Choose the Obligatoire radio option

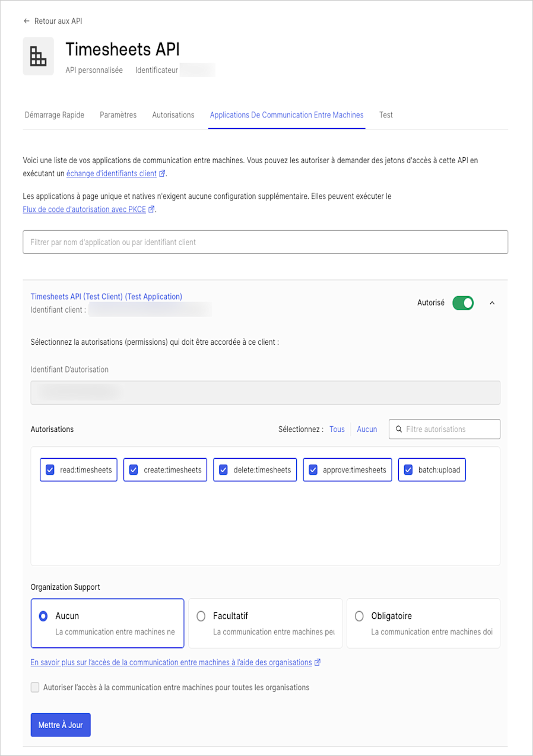[423, 623]
